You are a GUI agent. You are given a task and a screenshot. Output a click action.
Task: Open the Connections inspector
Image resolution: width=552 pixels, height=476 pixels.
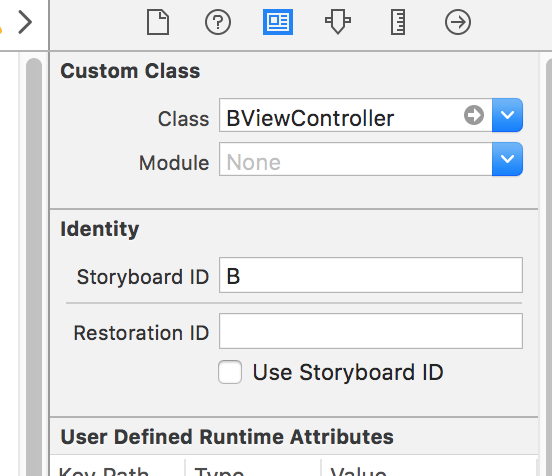458,22
